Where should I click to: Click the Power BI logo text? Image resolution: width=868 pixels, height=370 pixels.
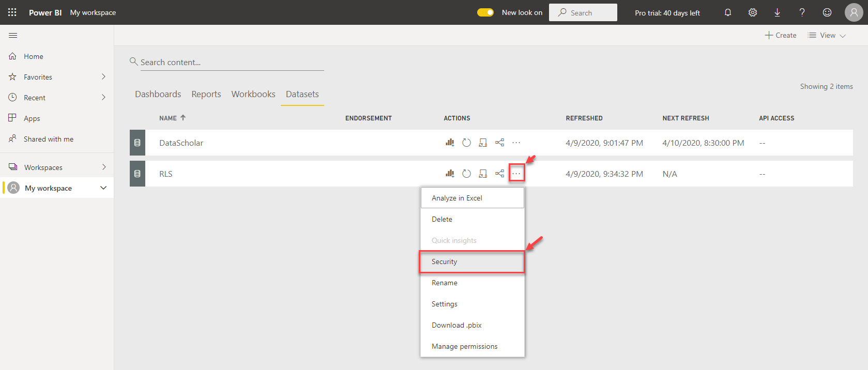click(x=45, y=12)
